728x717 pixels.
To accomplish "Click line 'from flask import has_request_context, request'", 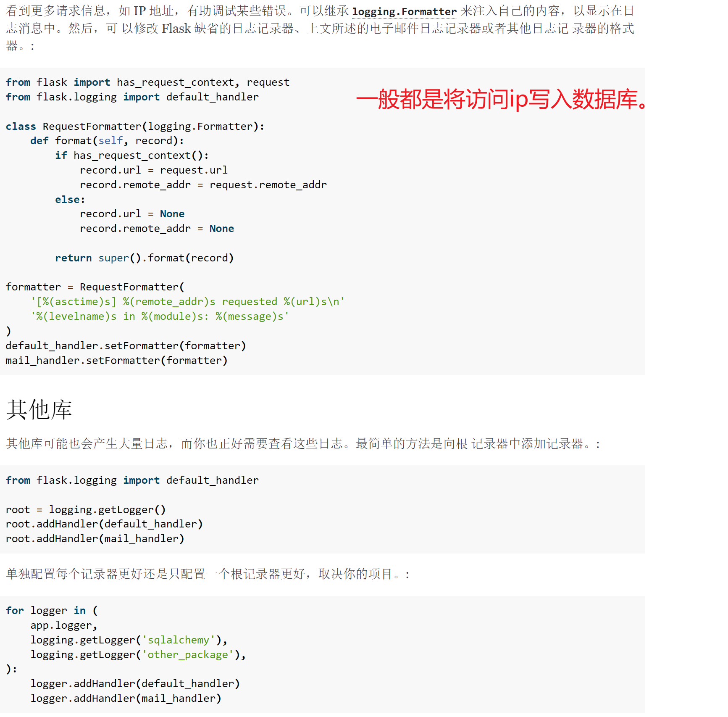I will pos(147,82).
